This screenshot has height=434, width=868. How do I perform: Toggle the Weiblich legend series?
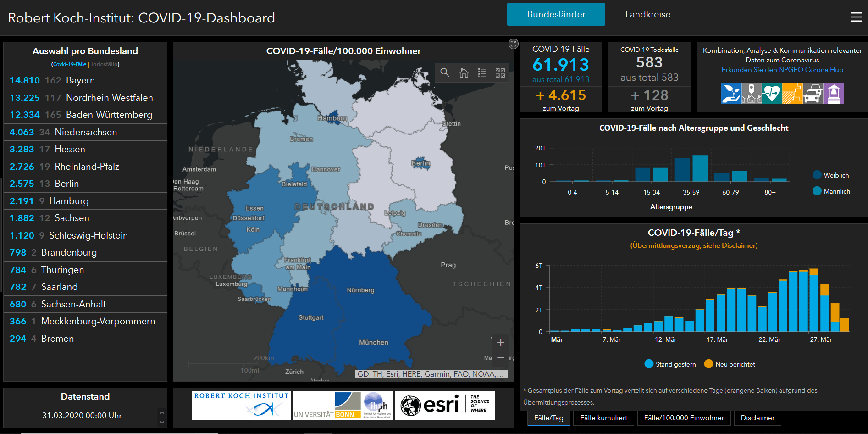(830, 175)
